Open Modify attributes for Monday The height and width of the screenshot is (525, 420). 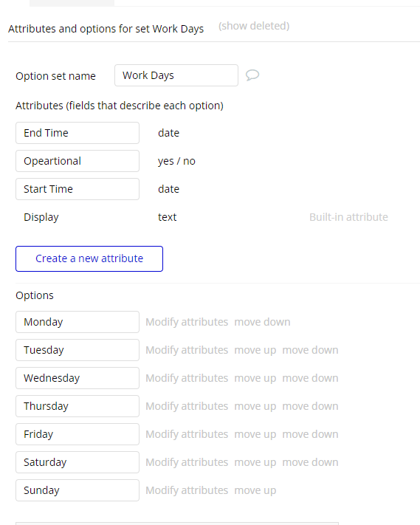click(187, 322)
